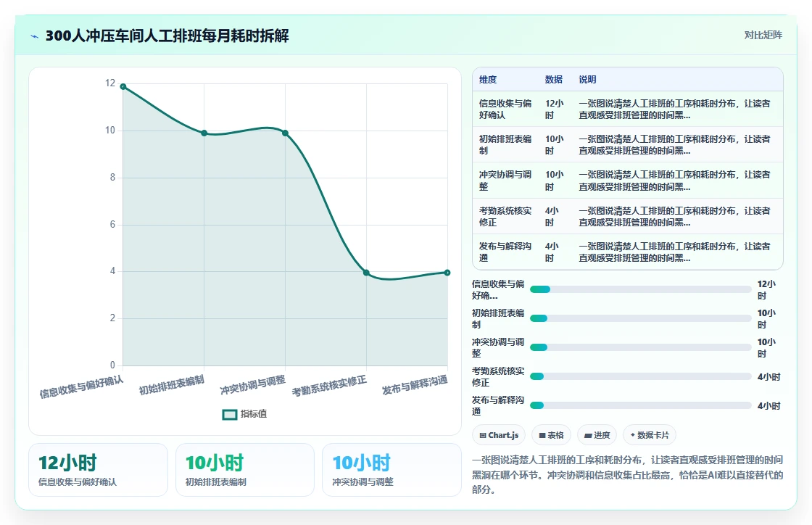Click the chart data point for 冲突协调与调整
The width and height of the screenshot is (812, 525).
[286, 133]
